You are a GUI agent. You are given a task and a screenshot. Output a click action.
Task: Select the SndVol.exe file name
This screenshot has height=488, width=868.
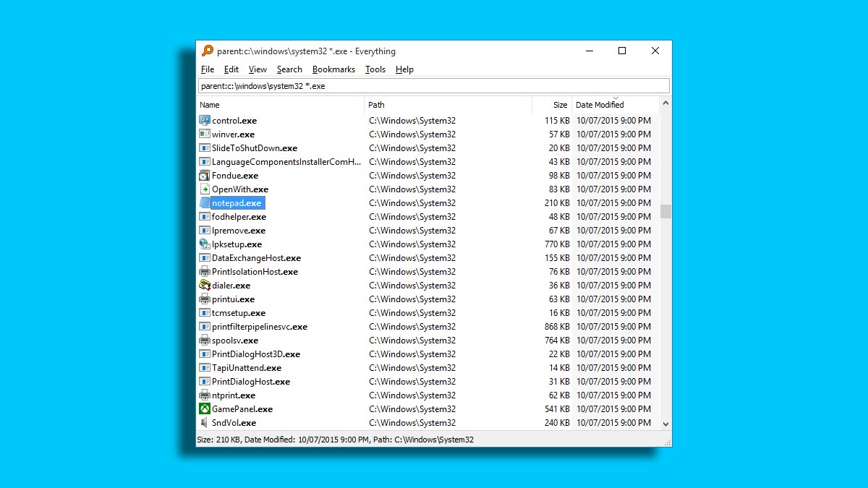point(234,423)
